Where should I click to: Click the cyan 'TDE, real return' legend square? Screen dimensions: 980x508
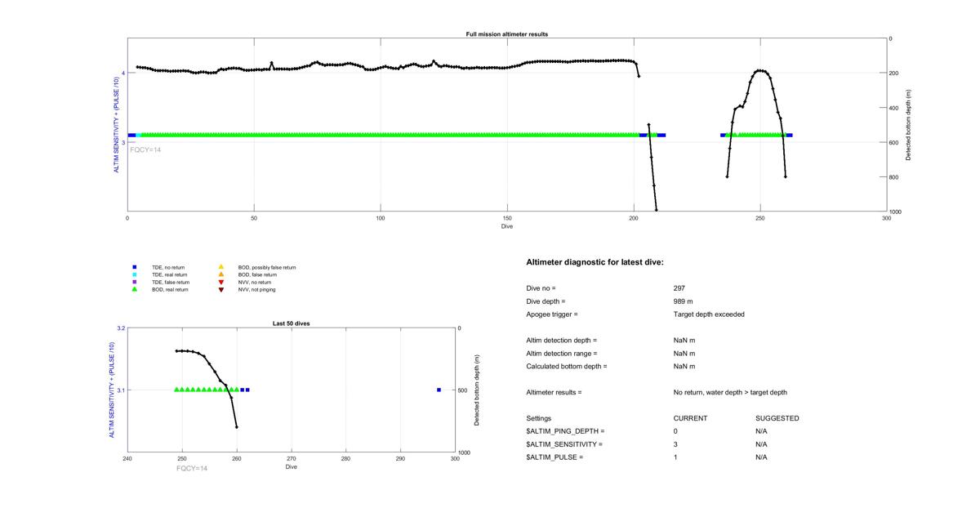(134, 274)
